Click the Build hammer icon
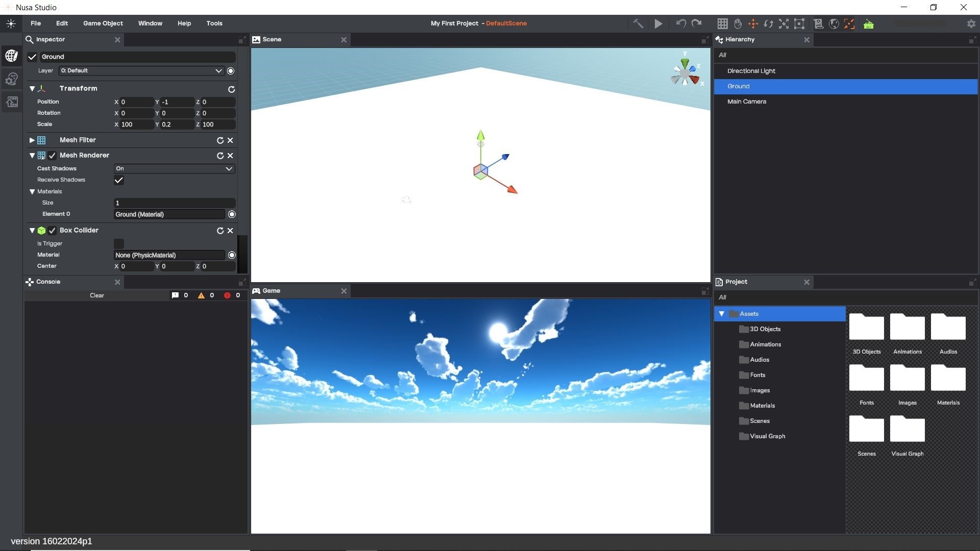 (x=638, y=23)
